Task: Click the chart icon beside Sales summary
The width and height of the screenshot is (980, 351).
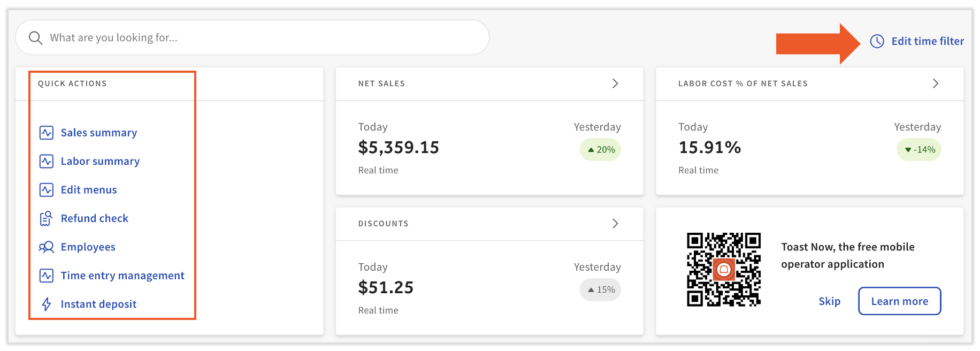Action: (x=47, y=133)
